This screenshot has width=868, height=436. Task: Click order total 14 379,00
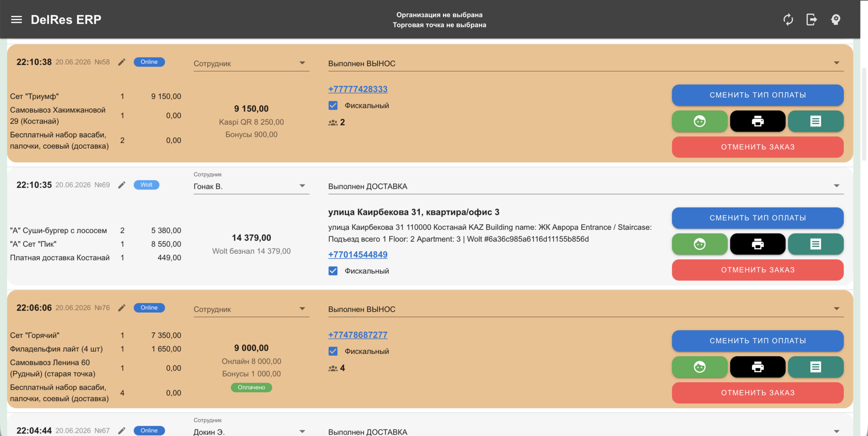(x=251, y=238)
